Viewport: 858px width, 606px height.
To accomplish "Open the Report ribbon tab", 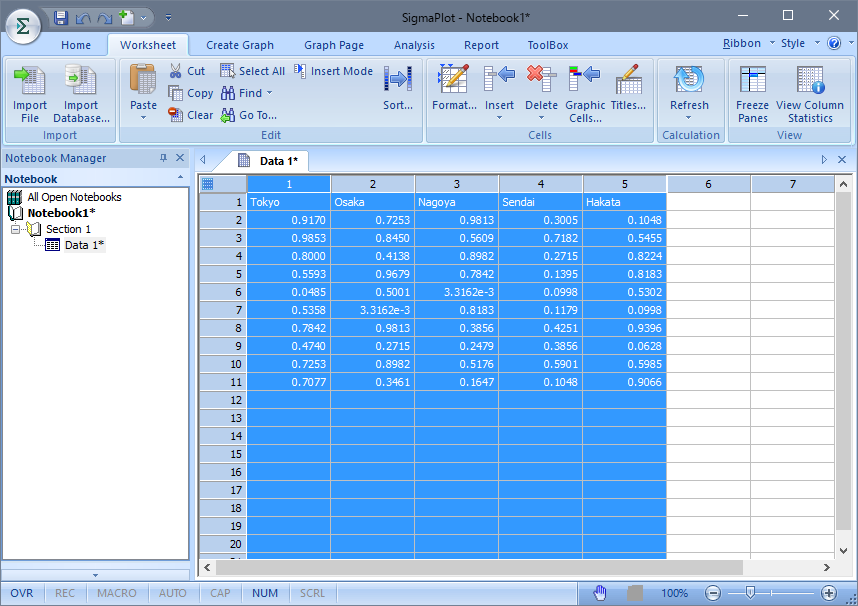I will pyautogui.click(x=482, y=45).
